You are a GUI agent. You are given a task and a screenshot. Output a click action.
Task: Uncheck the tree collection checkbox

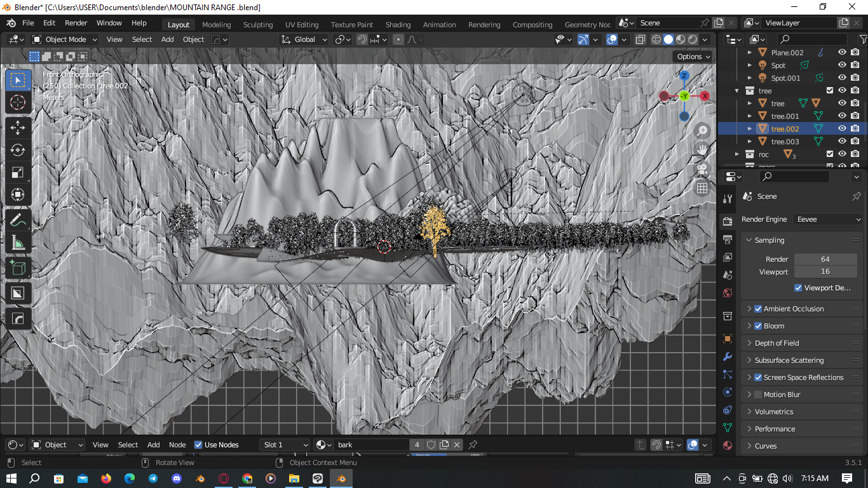click(829, 90)
